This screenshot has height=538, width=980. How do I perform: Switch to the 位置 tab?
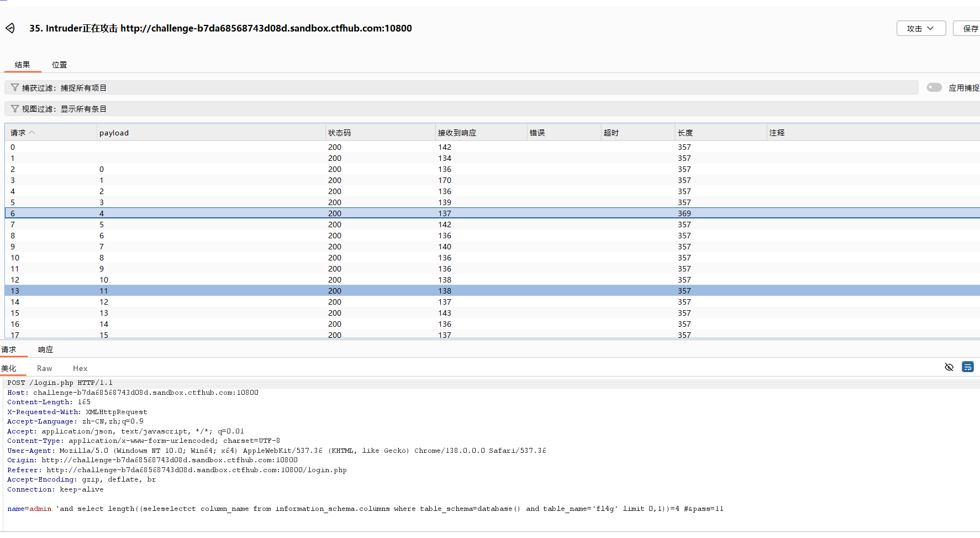tap(59, 64)
